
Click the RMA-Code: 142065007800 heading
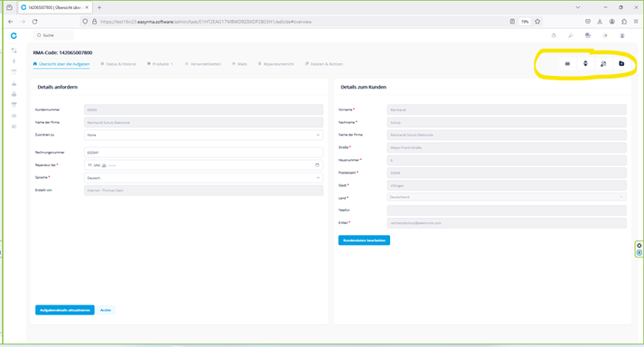[62, 52]
